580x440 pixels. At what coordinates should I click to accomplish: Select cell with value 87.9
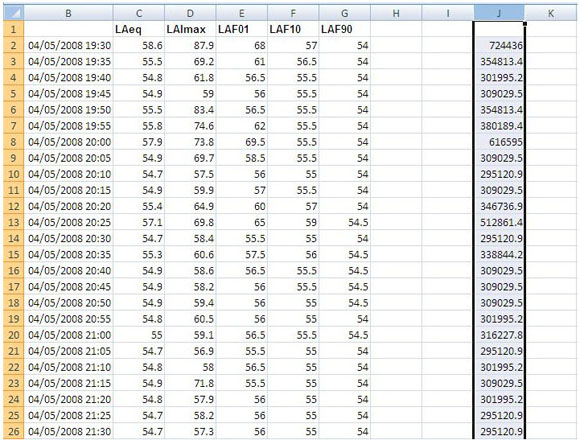pyautogui.click(x=190, y=45)
